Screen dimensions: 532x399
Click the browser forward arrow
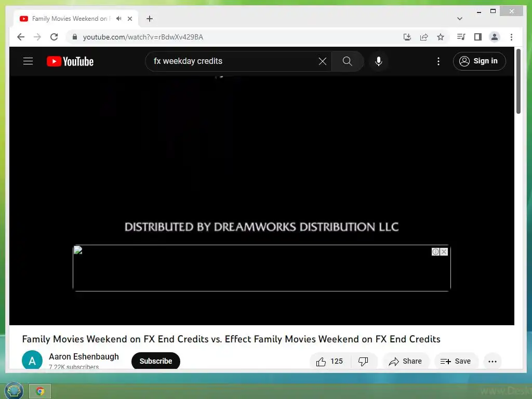[37, 37]
